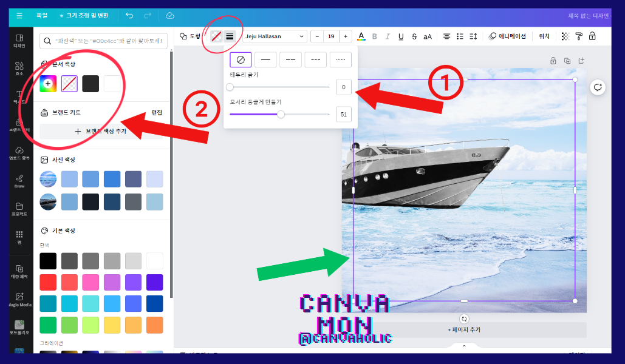
Task: Click the 테두리 굵기 slider handle
Action: (x=230, y=87)
